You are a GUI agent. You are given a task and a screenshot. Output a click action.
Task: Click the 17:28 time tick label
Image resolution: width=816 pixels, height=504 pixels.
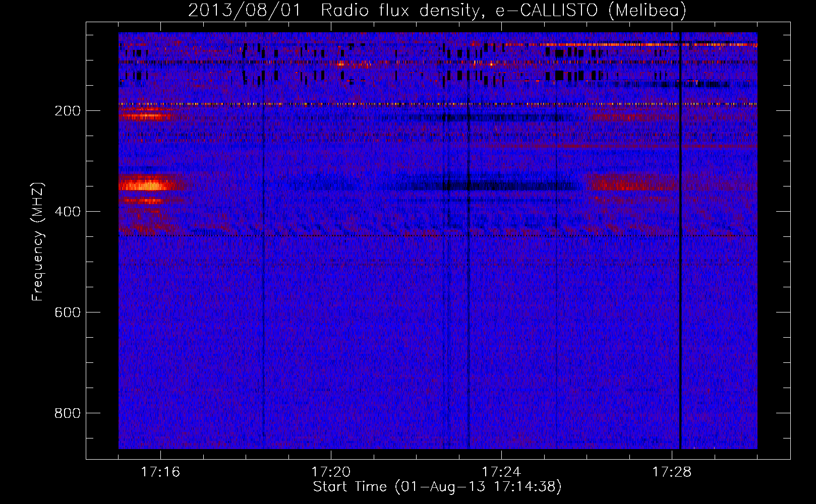pyautogui.click(x=672, y=472)
